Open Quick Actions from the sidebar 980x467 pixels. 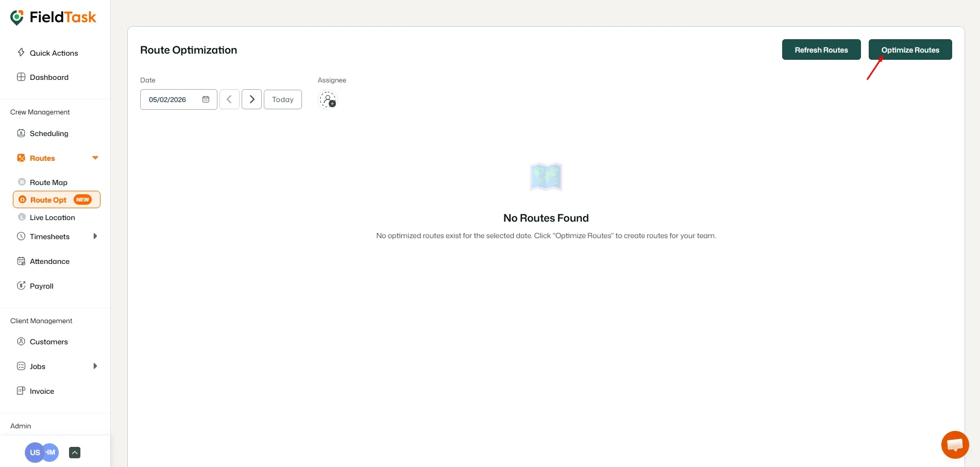point(21,53)
